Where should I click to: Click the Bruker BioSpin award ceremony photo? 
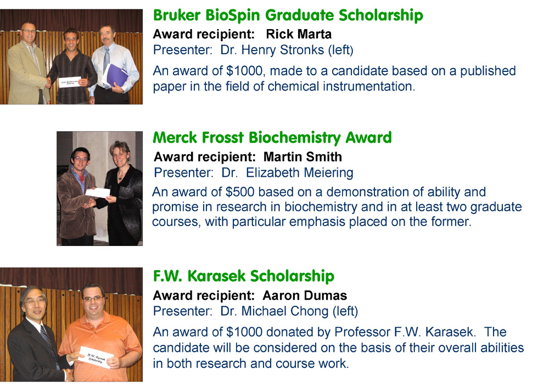pos(71,56)
